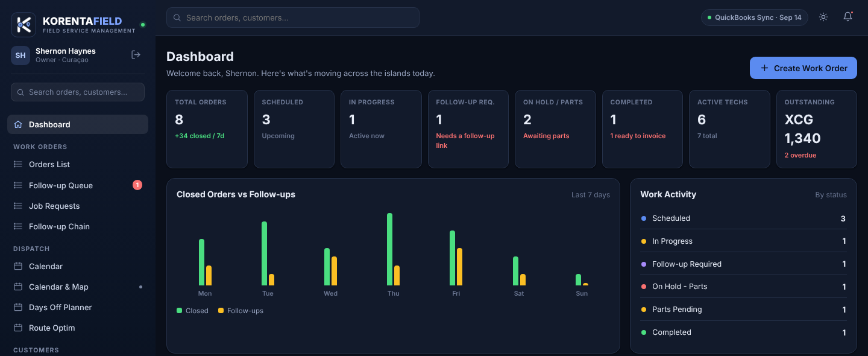Open the notifications bell

848,17
